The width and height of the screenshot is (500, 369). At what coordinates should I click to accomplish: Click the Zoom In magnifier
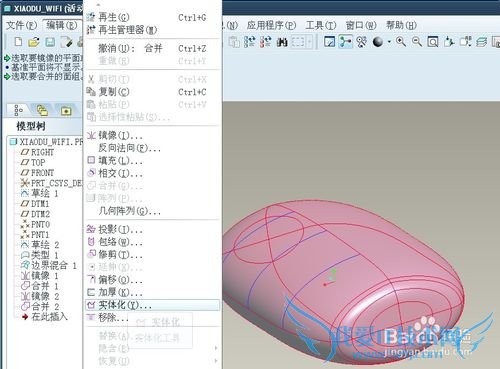[x=401, y=42]
